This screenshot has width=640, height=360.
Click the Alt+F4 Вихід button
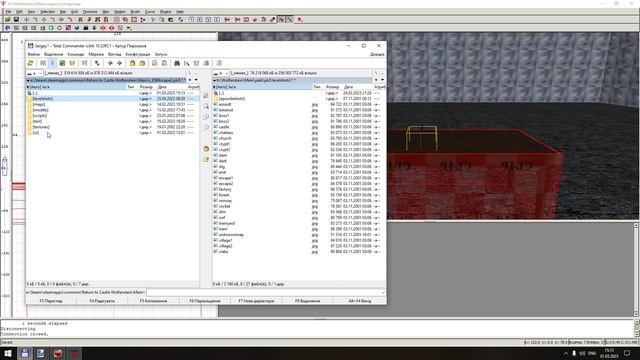[360, 301]
